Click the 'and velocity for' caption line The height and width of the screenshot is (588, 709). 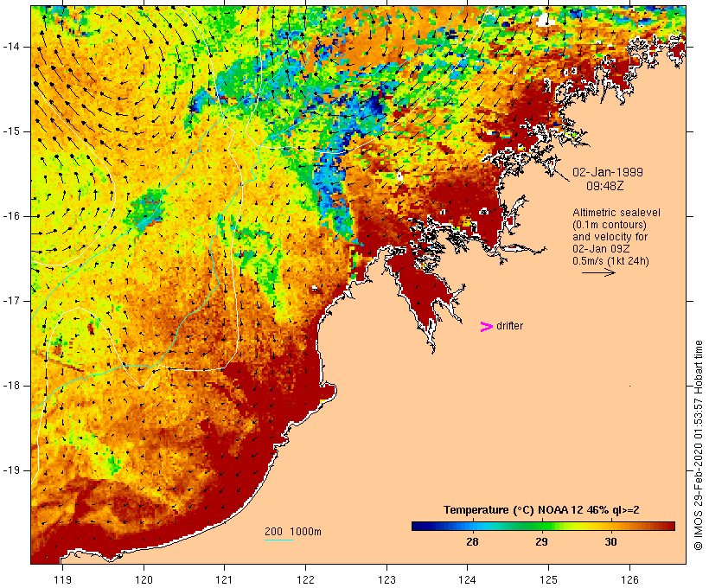pos(610,237)
